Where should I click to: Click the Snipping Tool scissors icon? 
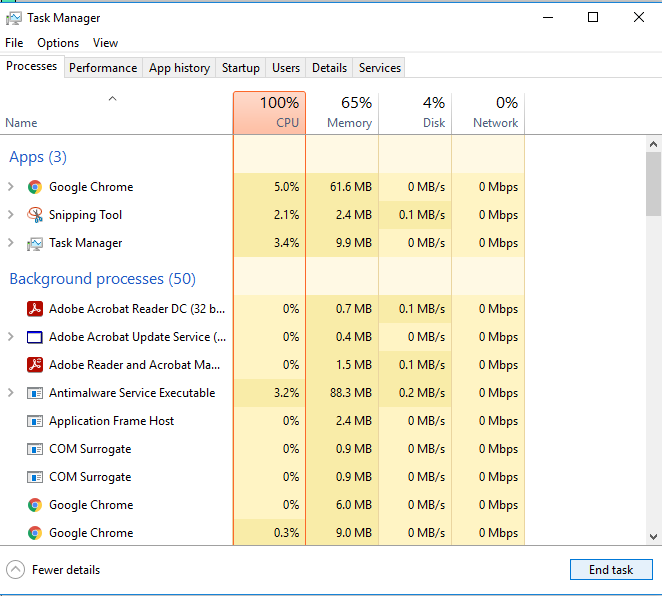coord(35,215)
